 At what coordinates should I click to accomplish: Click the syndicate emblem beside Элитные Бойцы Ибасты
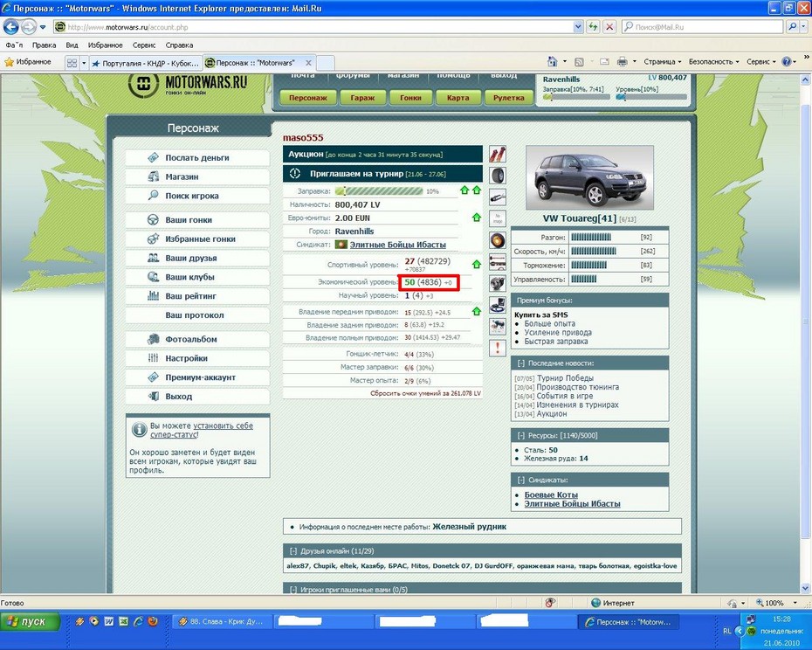pyautogui.click(x=341, y=244)
